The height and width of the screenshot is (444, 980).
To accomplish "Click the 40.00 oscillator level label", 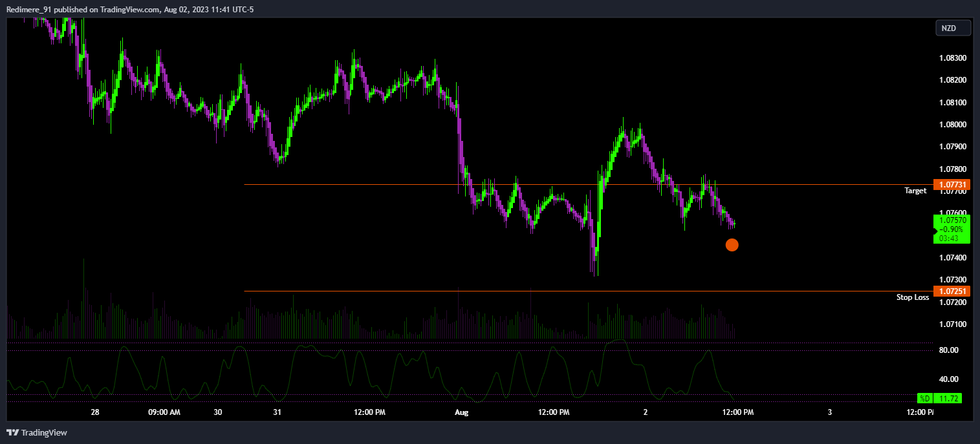I will tap(949, 379).
